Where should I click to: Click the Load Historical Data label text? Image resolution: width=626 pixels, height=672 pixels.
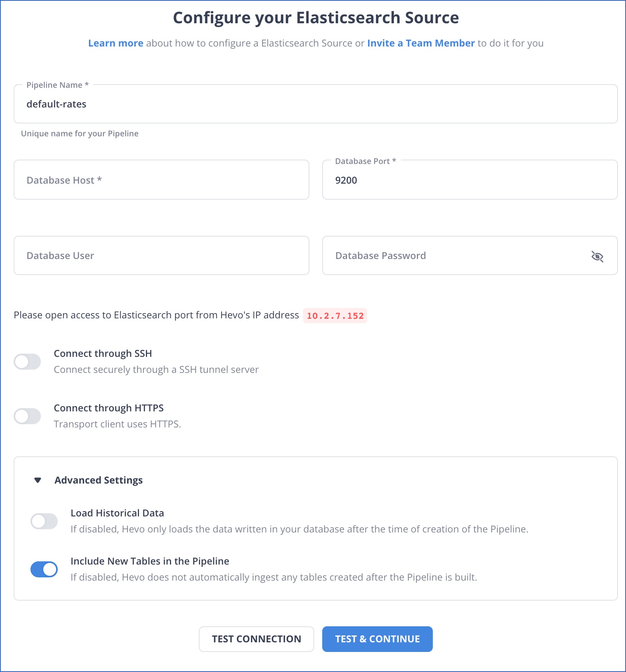(117, 513)
